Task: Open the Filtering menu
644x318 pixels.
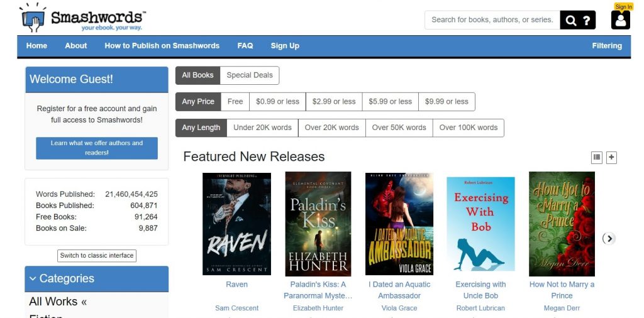Action: pos(607,46)
